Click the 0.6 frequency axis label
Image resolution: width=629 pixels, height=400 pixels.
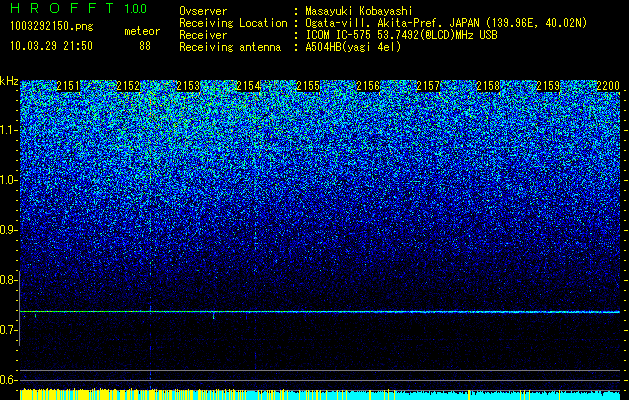(x=9, y=380)
